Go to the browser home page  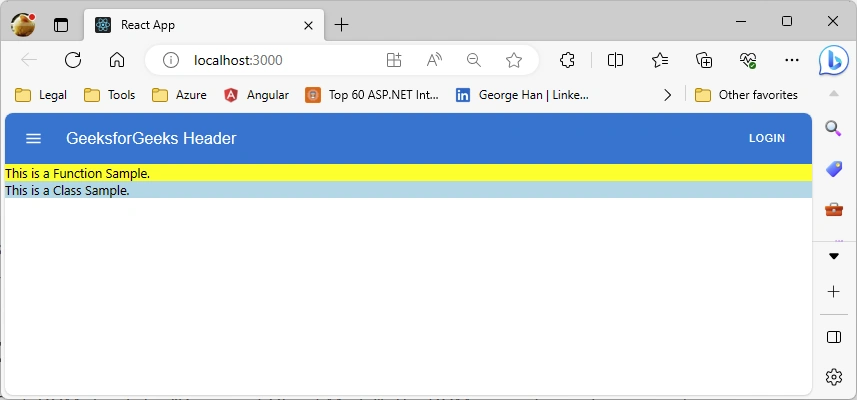117,60
